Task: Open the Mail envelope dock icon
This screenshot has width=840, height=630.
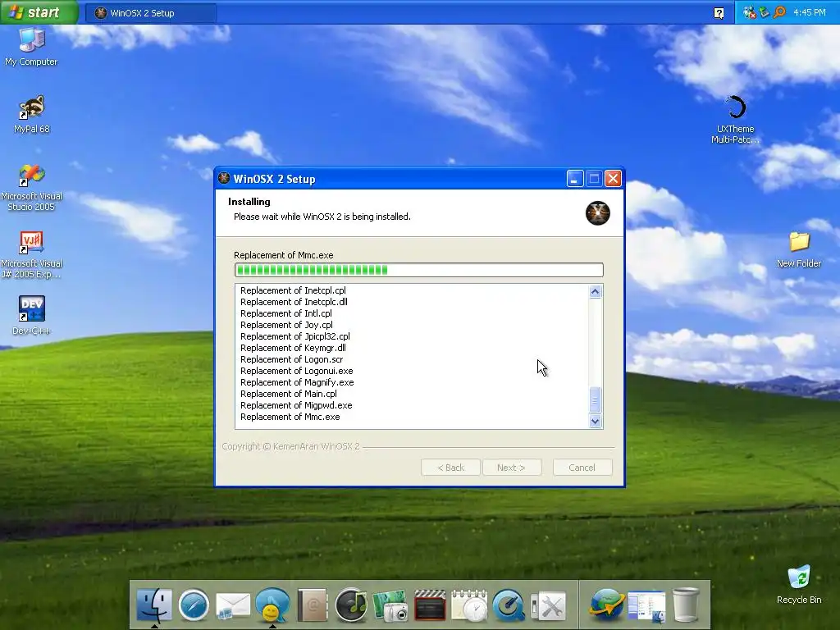Action: coord(233,606)
